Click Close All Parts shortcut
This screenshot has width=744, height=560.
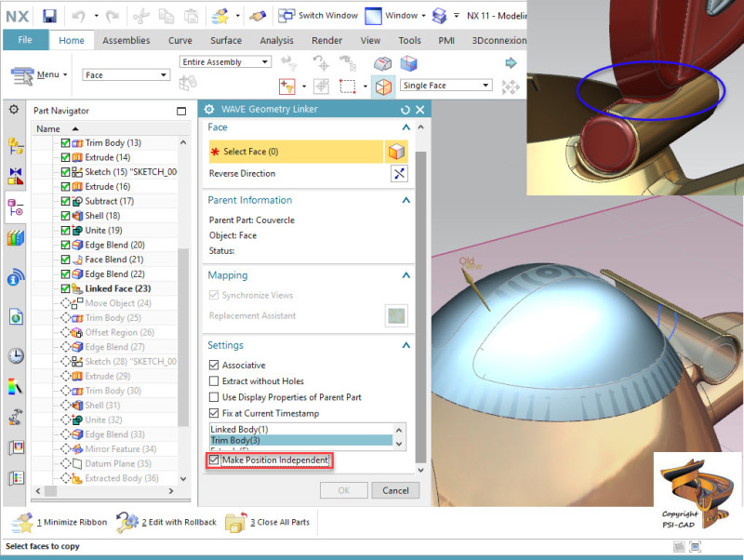pyautogui.click(x=268, y=522)
